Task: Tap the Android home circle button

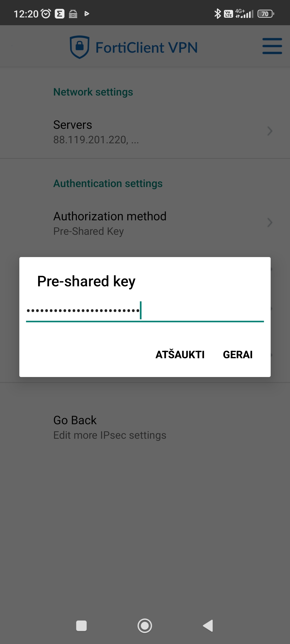Action: tap(145, 626)
